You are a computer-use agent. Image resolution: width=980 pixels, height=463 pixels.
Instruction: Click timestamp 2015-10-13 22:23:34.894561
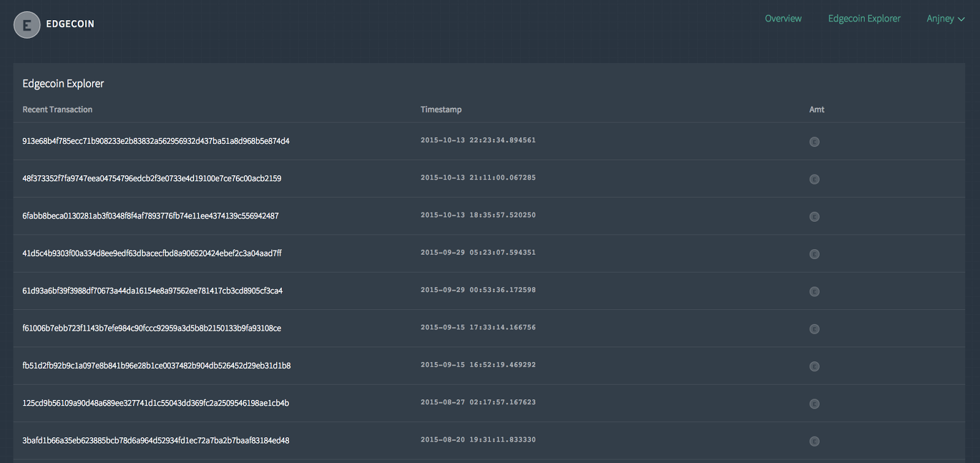pos(478,140)
